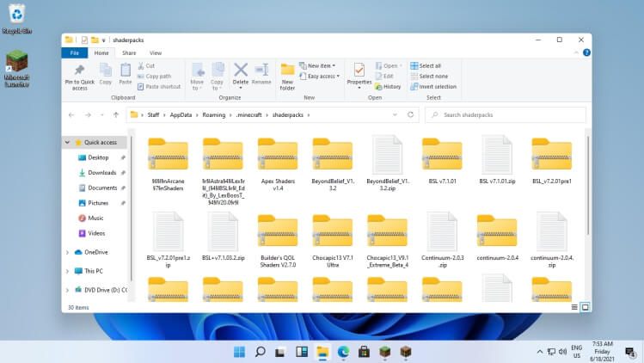Select the continuum-2.0.4 zipped folder
The height and width of the screenshot is (363, 644).
497,237
